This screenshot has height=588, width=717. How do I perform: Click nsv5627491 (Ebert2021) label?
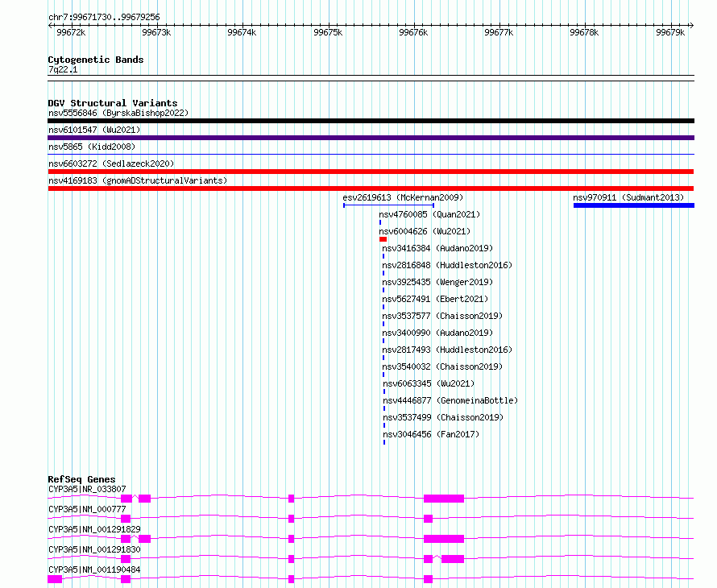[x=435, y=299]
